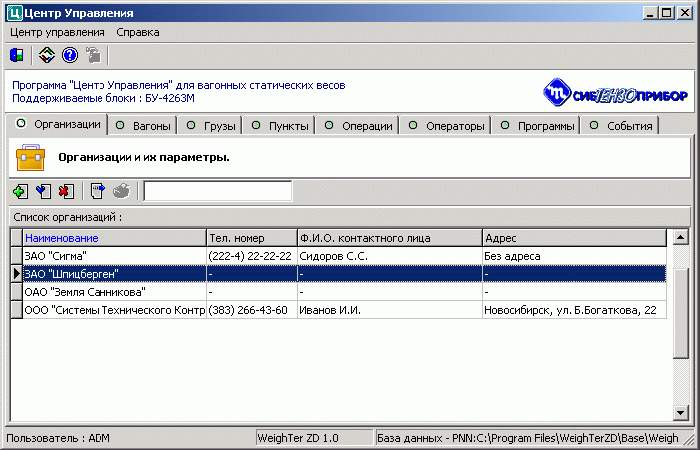Click the СибТензоПрибор logo
This screenshot has width=700, height=450.
[615, 92]
